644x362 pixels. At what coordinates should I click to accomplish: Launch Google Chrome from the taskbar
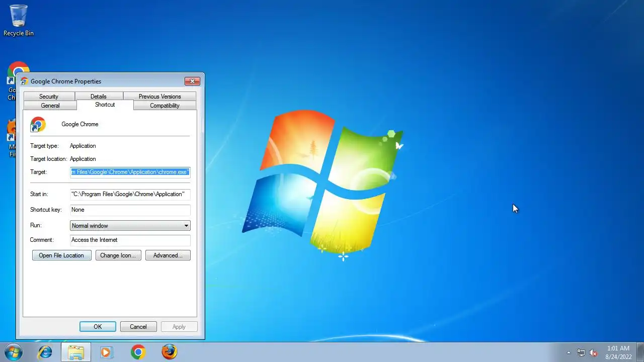pyautogui.click(x=138, y=352)
